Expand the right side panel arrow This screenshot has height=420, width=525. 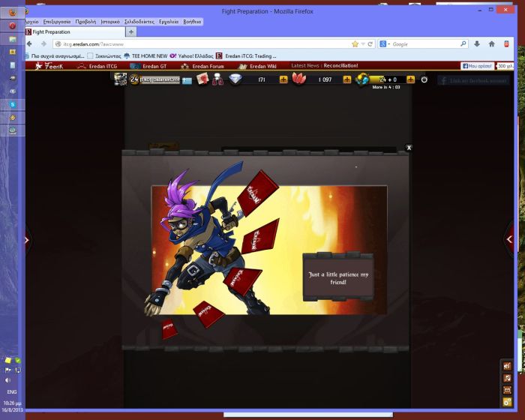pos(509,239)
